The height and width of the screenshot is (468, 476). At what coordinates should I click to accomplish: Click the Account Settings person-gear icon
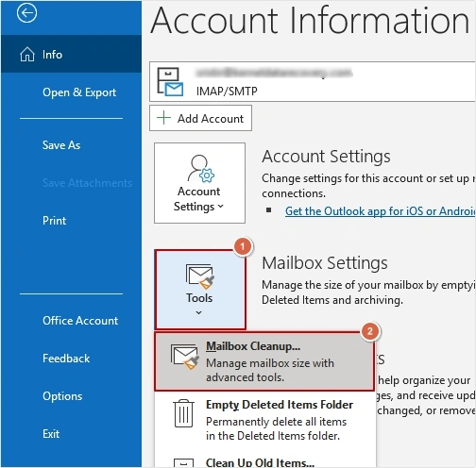[x=200, y=169]
